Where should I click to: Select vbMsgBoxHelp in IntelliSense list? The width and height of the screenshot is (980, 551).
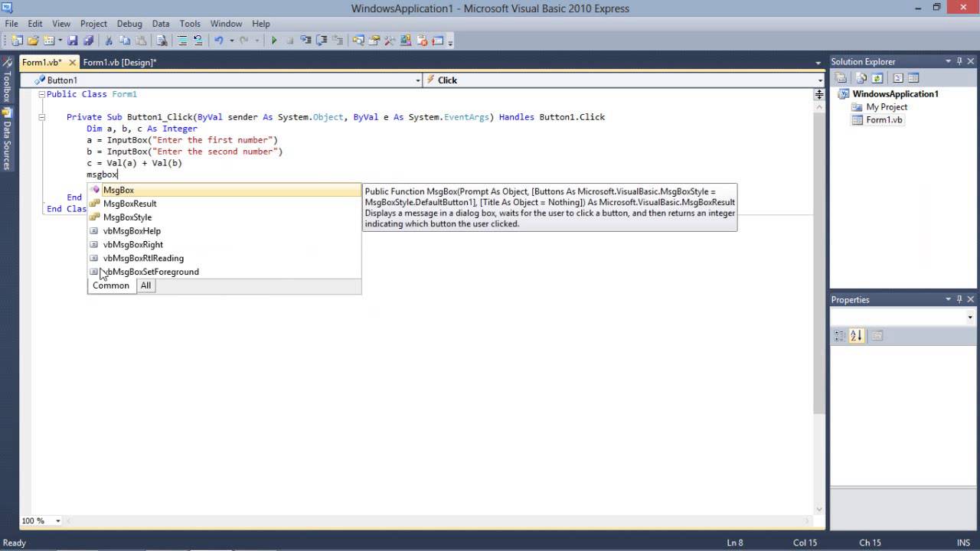tap(224, 231)
